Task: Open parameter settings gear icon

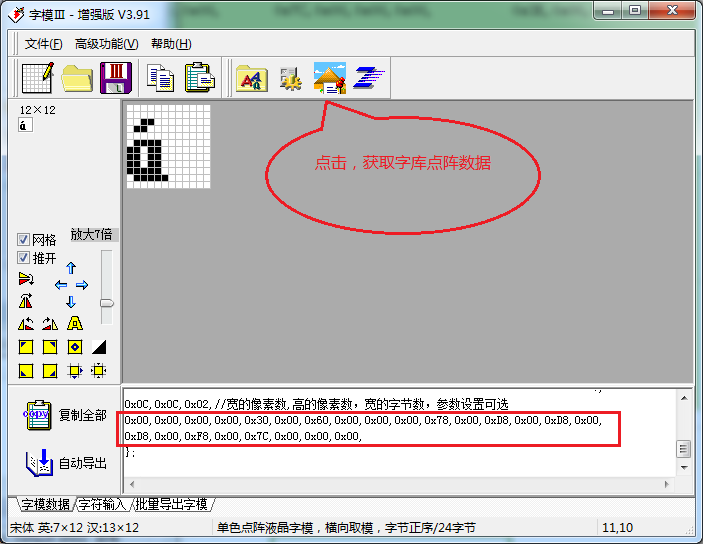Action: 290,78
